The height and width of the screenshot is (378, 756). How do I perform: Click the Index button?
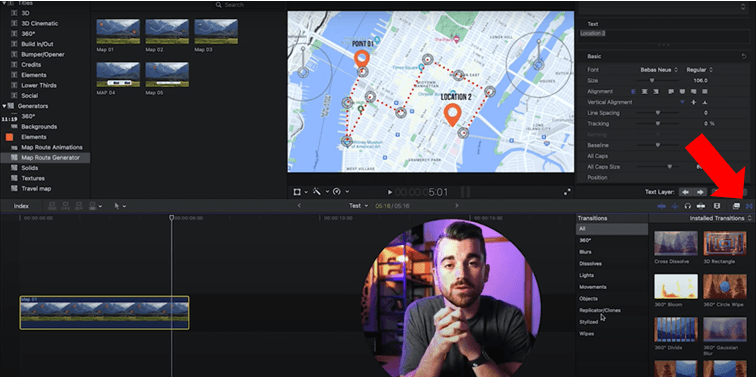pos(21,206)
